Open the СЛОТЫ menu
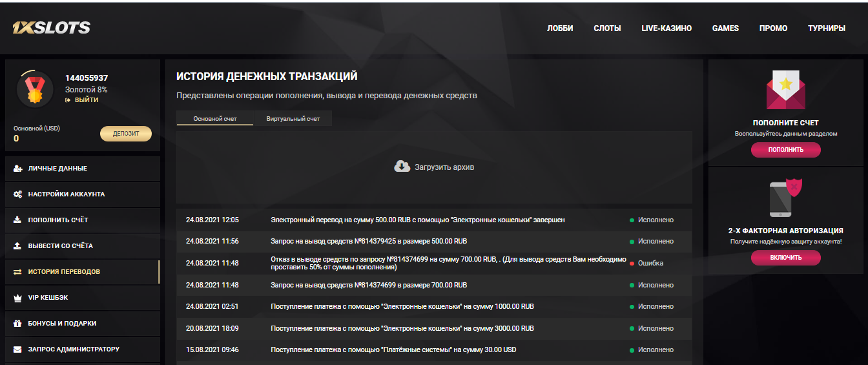868x365 pixels. 607,28
